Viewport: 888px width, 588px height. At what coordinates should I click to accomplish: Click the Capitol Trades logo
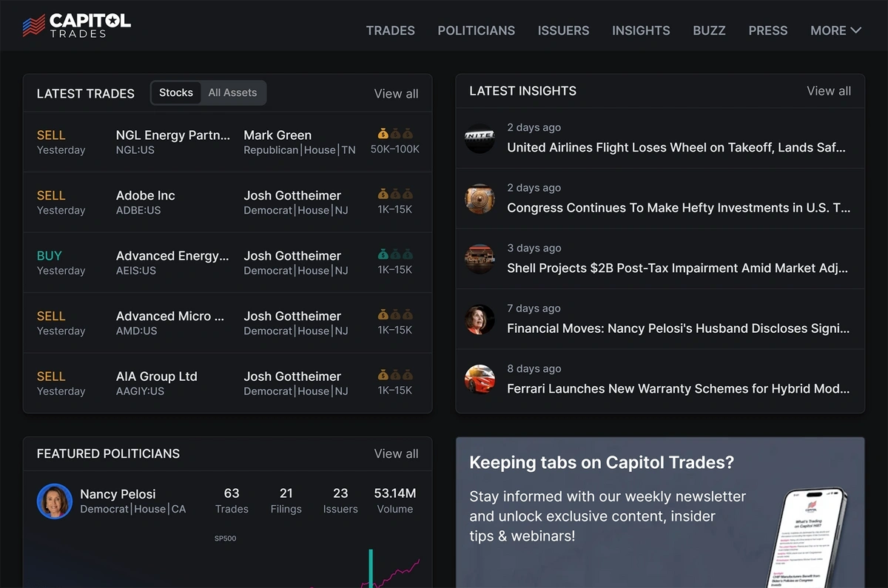point(76,25)
